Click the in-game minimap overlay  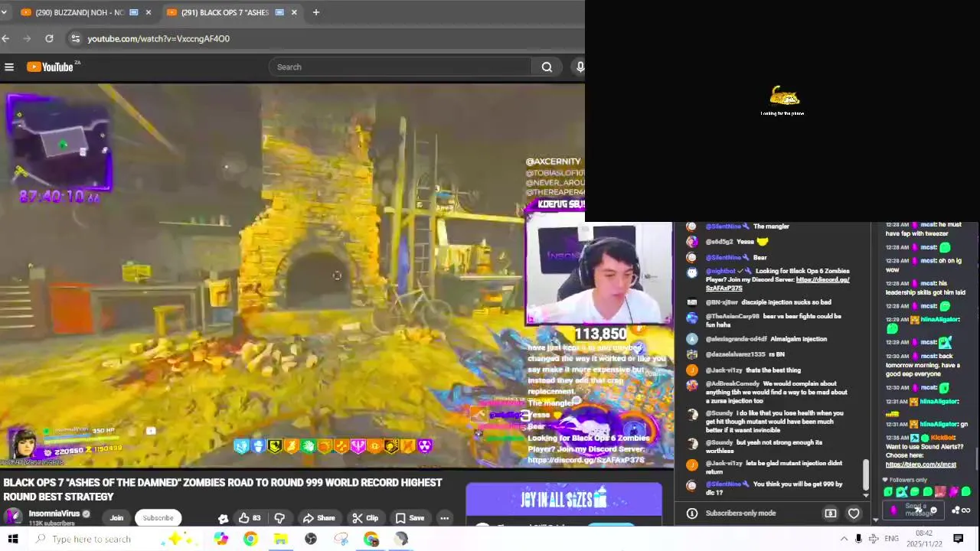pos(60,143)
